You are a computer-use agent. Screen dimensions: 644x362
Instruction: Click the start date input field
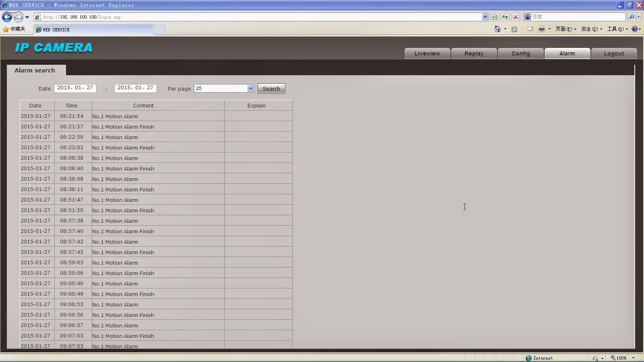coord(75,88)
